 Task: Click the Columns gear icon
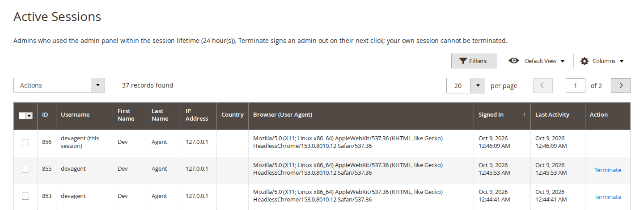tap(585, 61)
